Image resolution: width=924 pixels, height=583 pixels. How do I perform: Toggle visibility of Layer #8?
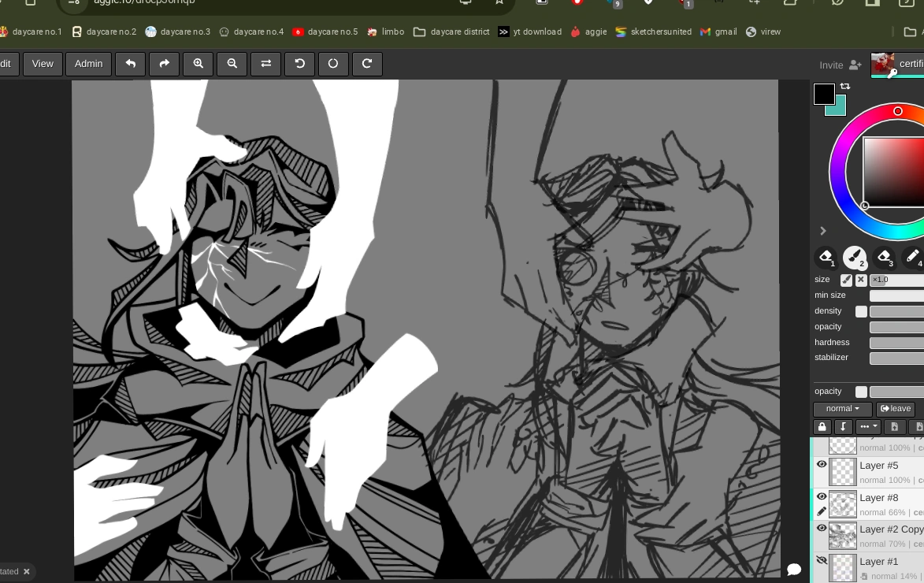(x=822, y=496)
